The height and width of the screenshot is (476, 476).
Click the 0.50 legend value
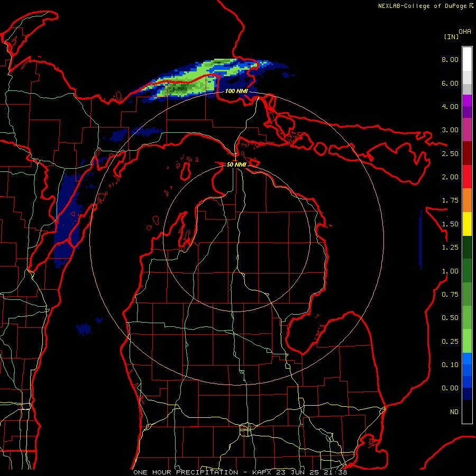450,318
